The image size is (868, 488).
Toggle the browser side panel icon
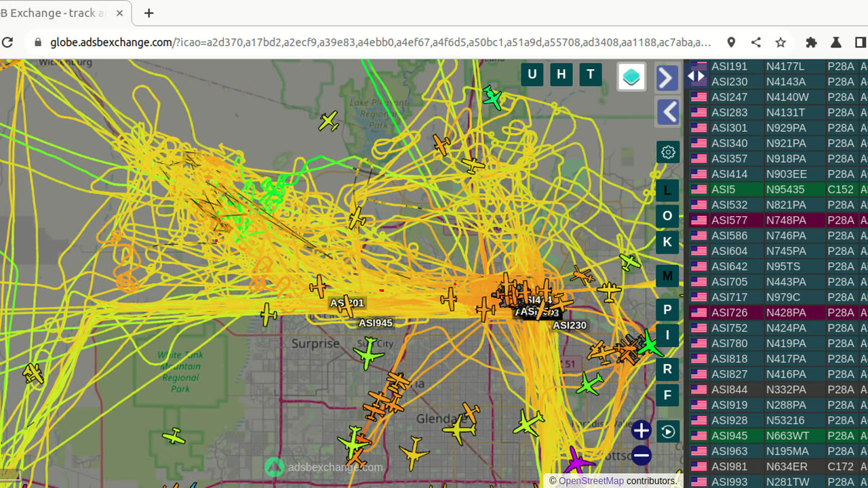861,42
